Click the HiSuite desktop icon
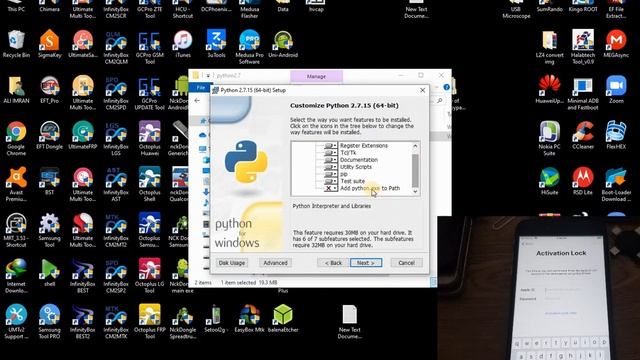Image resolution: width=640 pixels, height=360 pixels. 549,181
